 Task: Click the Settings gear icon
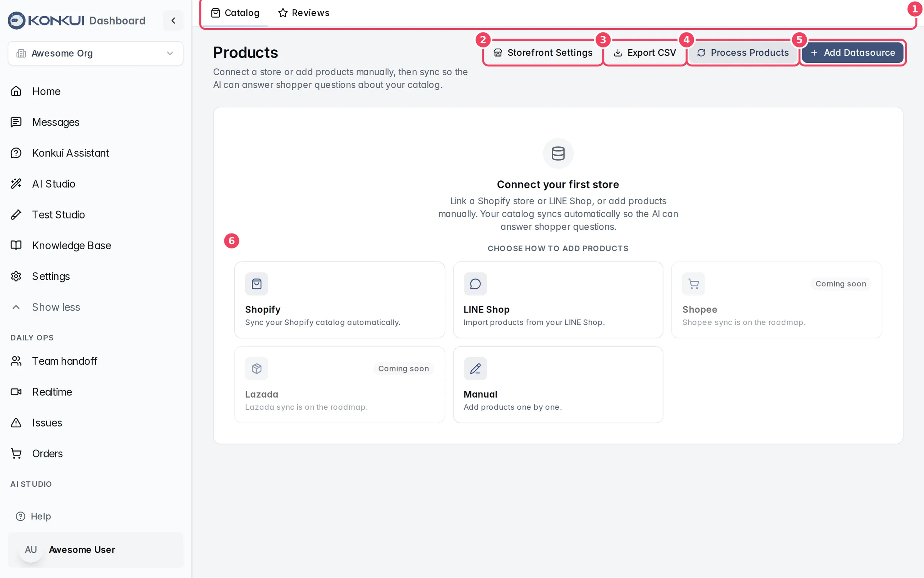tap(16, 276)
